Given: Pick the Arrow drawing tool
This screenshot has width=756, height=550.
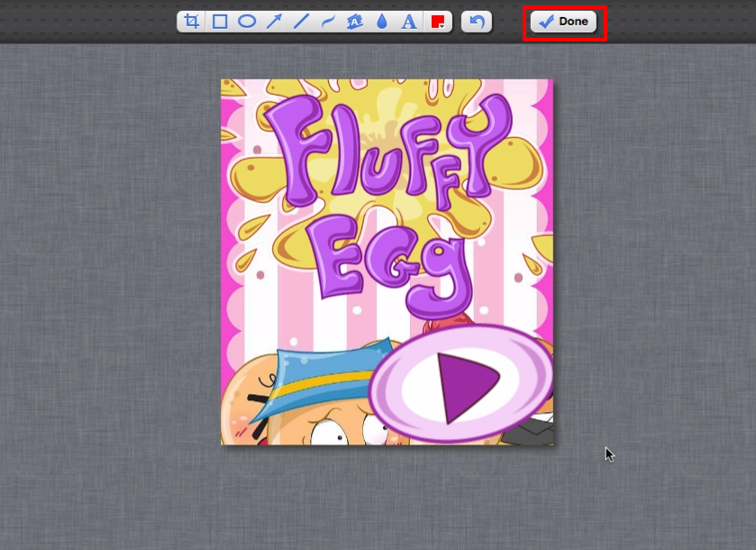Looking at the screenshot, I should [274, 22].
